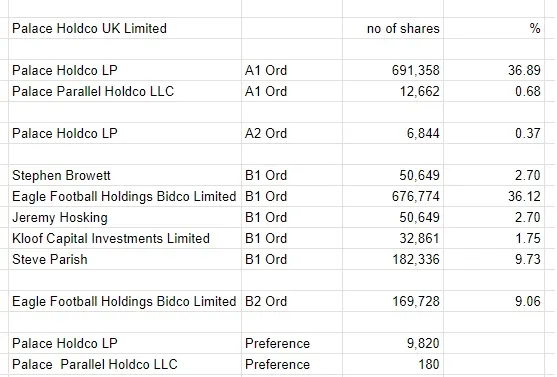
Task: Click the 'no of shares' column header cell
Action: tap(393, 28)
